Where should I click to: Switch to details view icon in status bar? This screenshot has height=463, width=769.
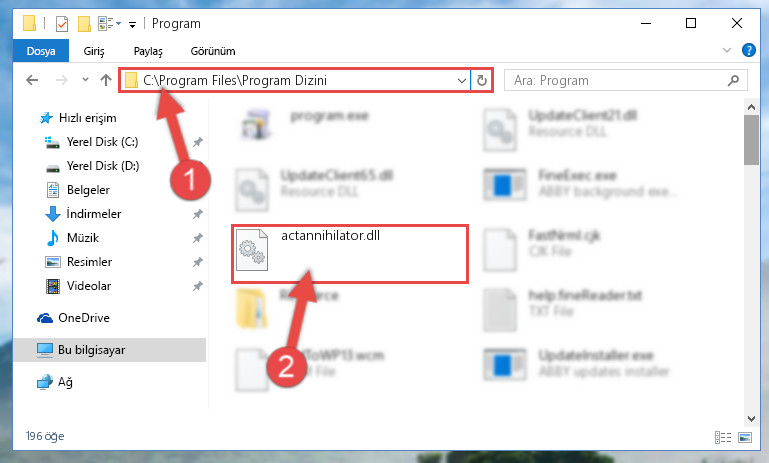tap(723, 437)
